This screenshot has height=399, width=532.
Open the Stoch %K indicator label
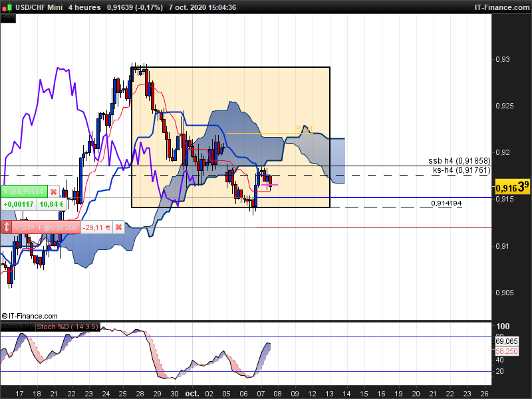tap(18, 327)
